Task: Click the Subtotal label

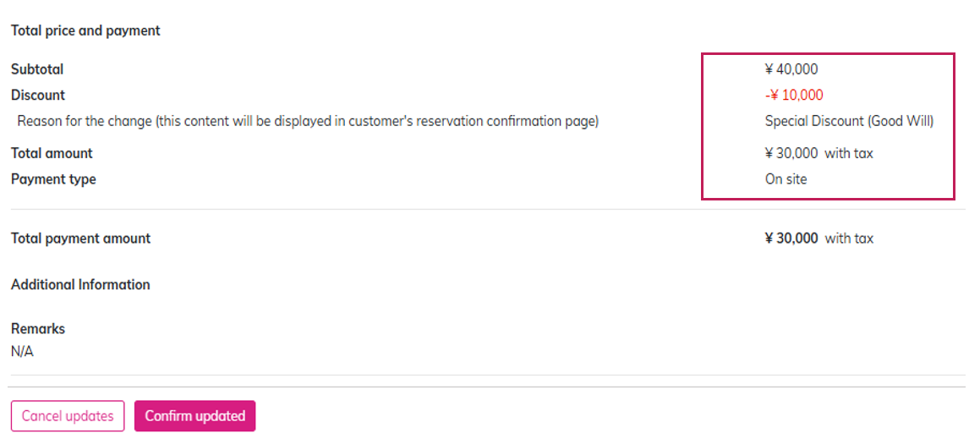Action: click(37, 69)
